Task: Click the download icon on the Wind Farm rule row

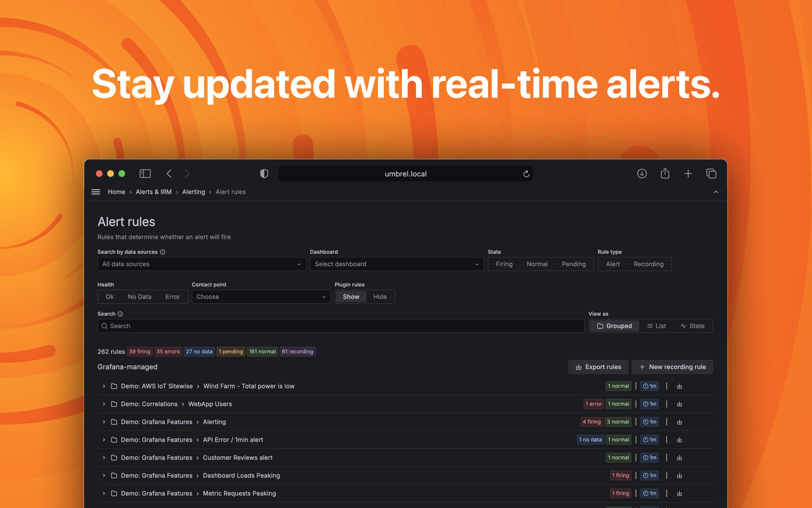Action: pyautogui.click(x=679, y=386)
